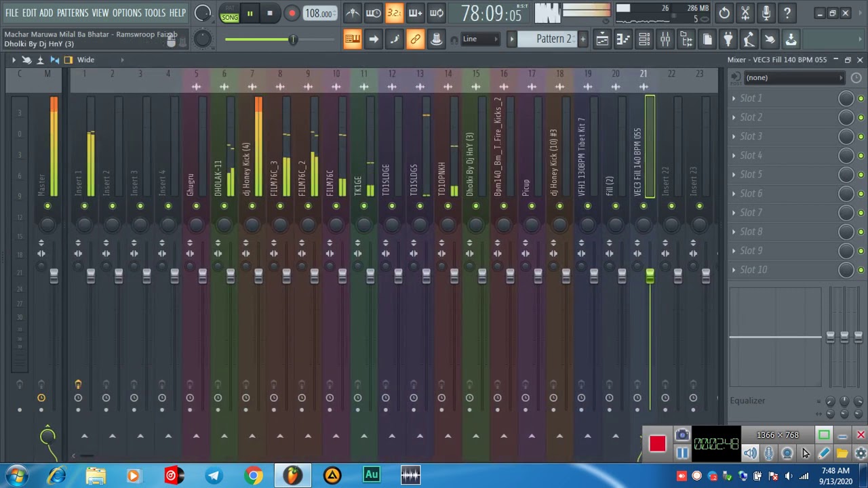Toggle the Slot 2 enable switch
This screenshot has width=868, height=488.
(x=861, y=118)
